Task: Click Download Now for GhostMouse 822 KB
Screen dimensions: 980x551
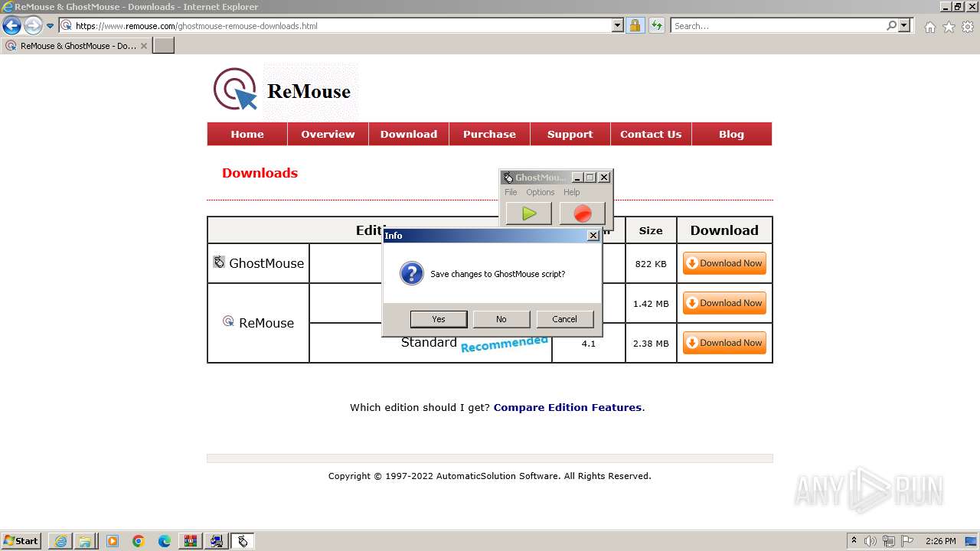Action: pos(724,263)
